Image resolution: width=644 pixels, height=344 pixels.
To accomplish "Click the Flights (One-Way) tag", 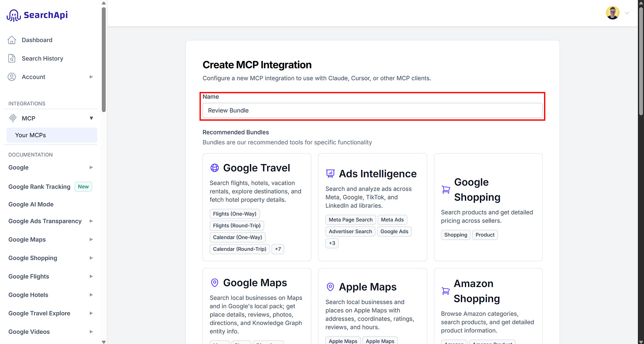I will tap(235, 214).
